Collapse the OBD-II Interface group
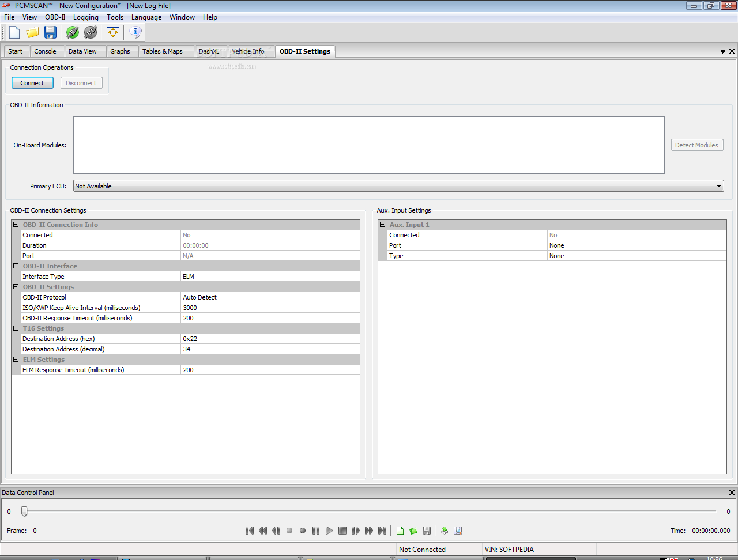738x560 pixels. 16,266
